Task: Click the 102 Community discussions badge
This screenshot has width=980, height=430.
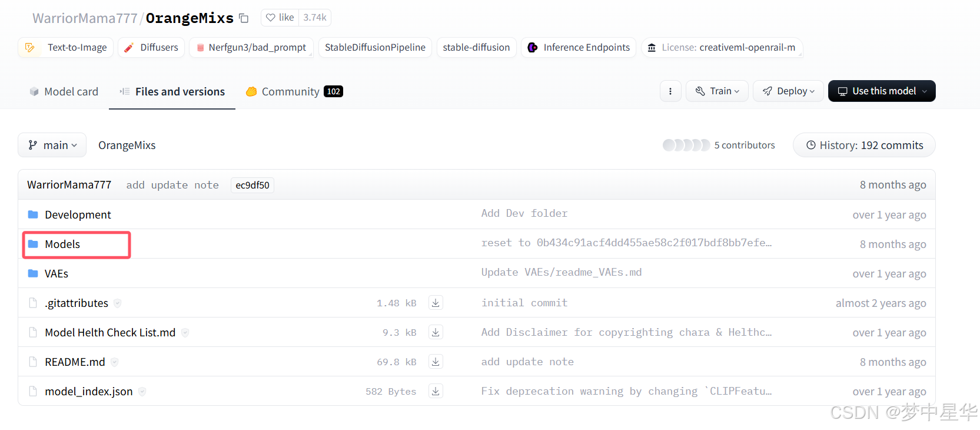Action: tap(333, 91)
